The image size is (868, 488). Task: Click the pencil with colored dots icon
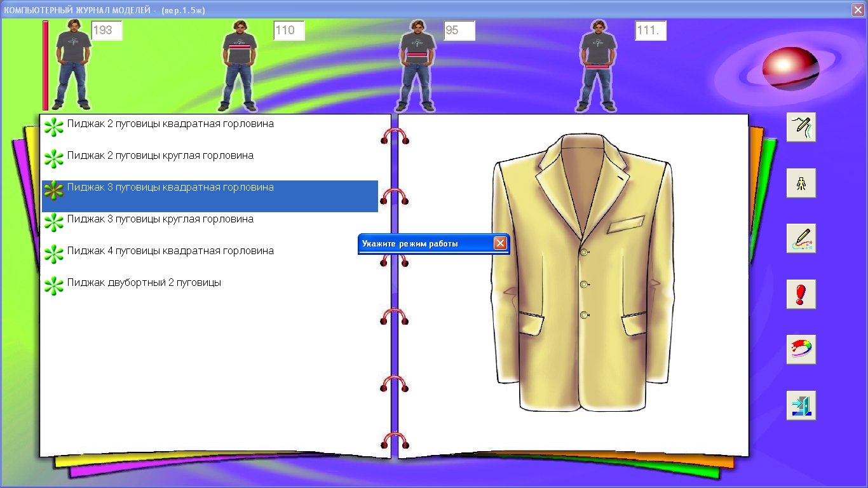click(x=801, y=238)
